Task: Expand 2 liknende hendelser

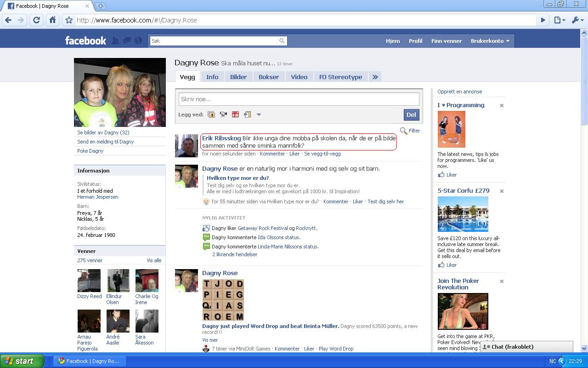Action: (235, 254)
